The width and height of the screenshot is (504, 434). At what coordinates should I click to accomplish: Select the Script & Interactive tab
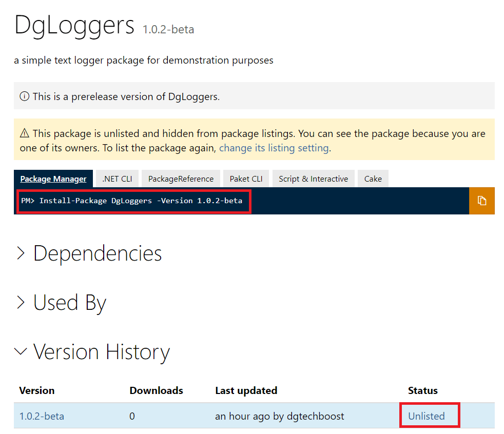coord(313,179)
